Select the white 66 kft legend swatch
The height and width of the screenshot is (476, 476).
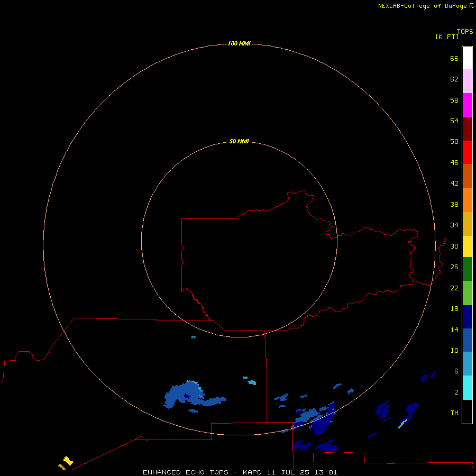(467, 58)
